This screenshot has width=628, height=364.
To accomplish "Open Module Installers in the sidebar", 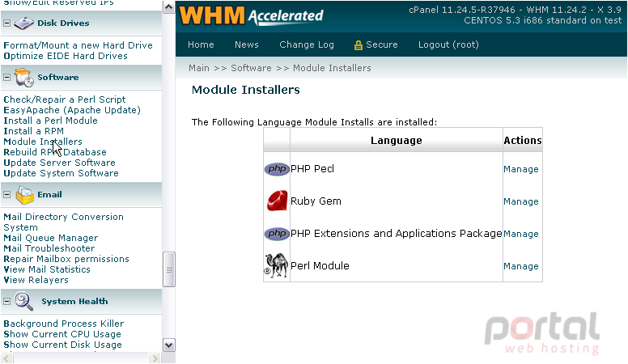I will coord(43,142).
